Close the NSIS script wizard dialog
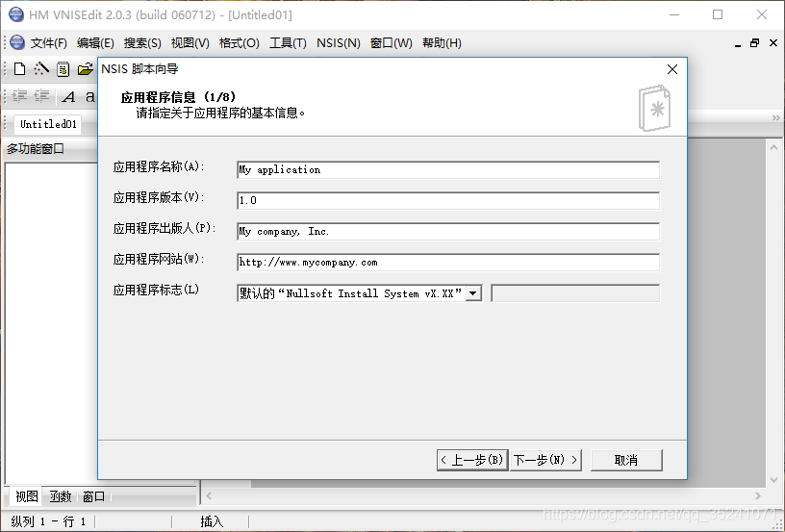This screenshot has width=785, height=532. tap(672, 69)
